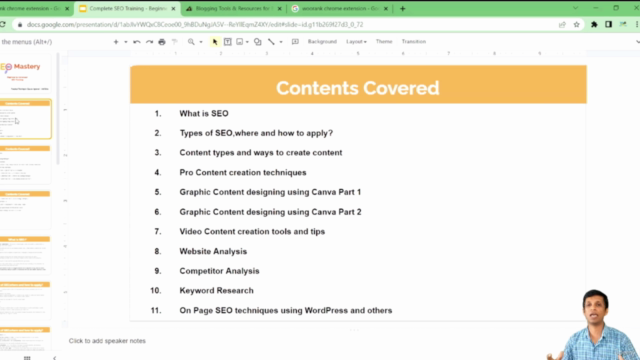The height and width of the screenshot is (360, 640).
Task: Click the site lock icon in address bar
Action: click(20, 25)
